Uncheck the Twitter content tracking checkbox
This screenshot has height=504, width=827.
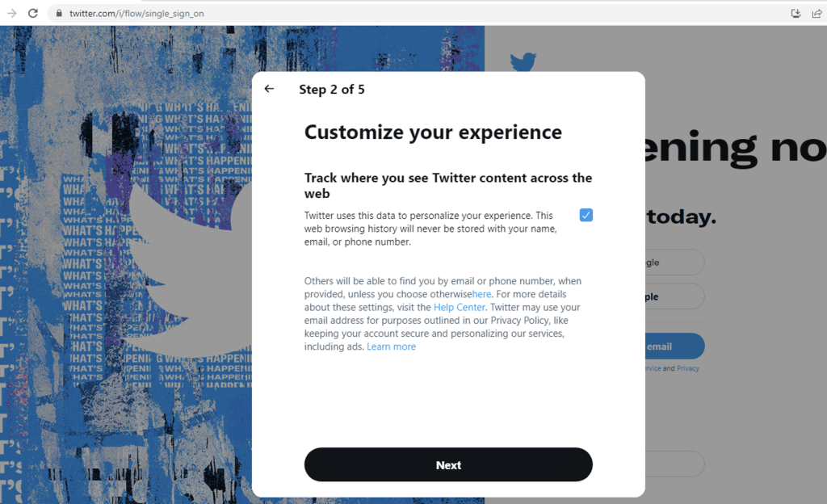(x=586, y=215)
